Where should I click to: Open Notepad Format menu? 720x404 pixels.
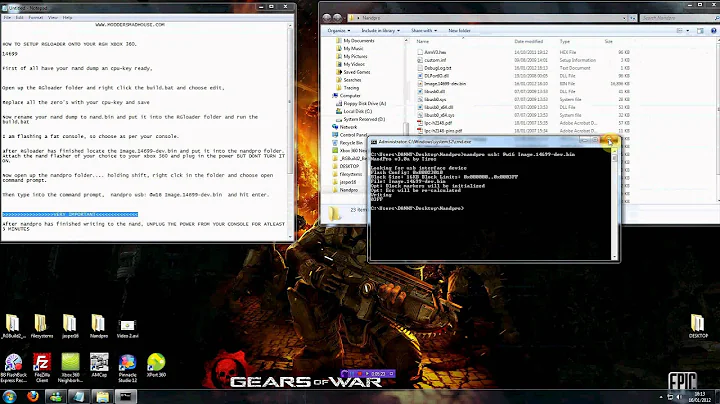(x=36, y=17)
